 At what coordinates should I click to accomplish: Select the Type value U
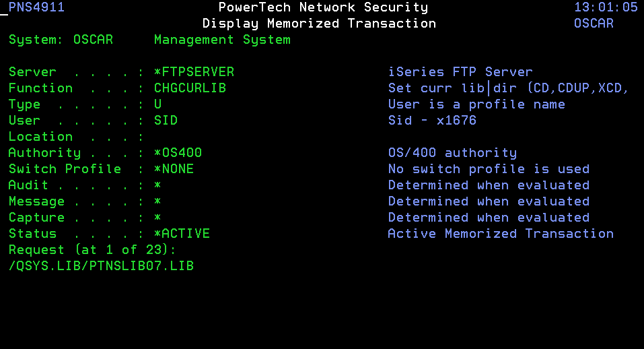point(157,104)
